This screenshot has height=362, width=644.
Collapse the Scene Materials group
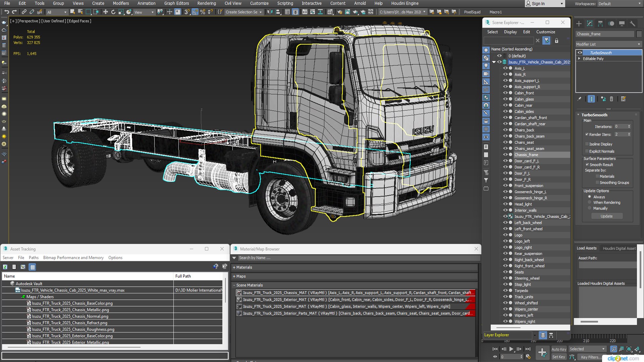(234, 285)
